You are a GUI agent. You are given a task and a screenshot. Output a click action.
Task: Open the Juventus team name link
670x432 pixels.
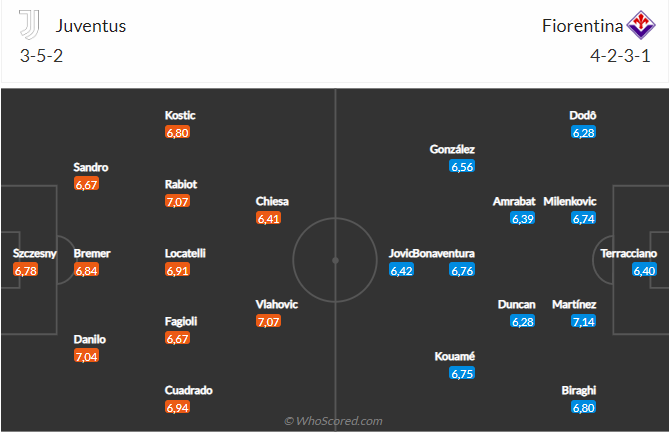[91, 26]
